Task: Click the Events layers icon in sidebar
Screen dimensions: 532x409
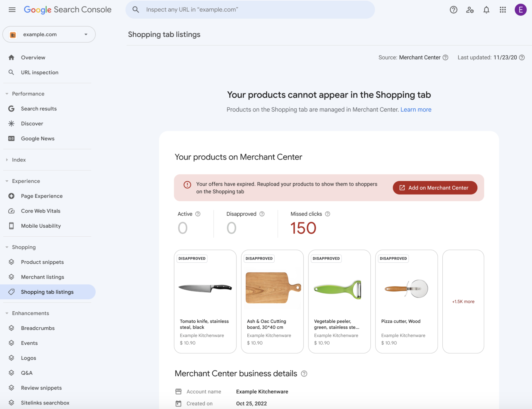Action: (x=12, y=343)
